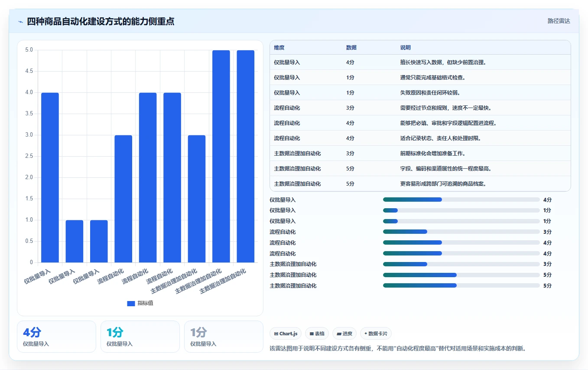The width and height of the screenshot is (588, 370).
Task: Click the 仅批量导入 4分 progress bar
Action: pyautogui.click(x=461, y=200)
